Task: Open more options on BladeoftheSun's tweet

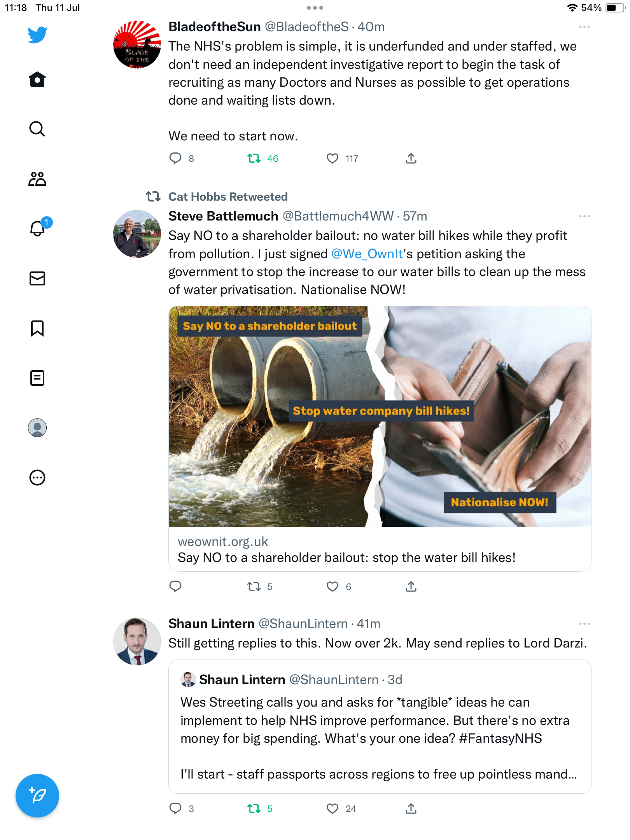Action: click(584, 27)
